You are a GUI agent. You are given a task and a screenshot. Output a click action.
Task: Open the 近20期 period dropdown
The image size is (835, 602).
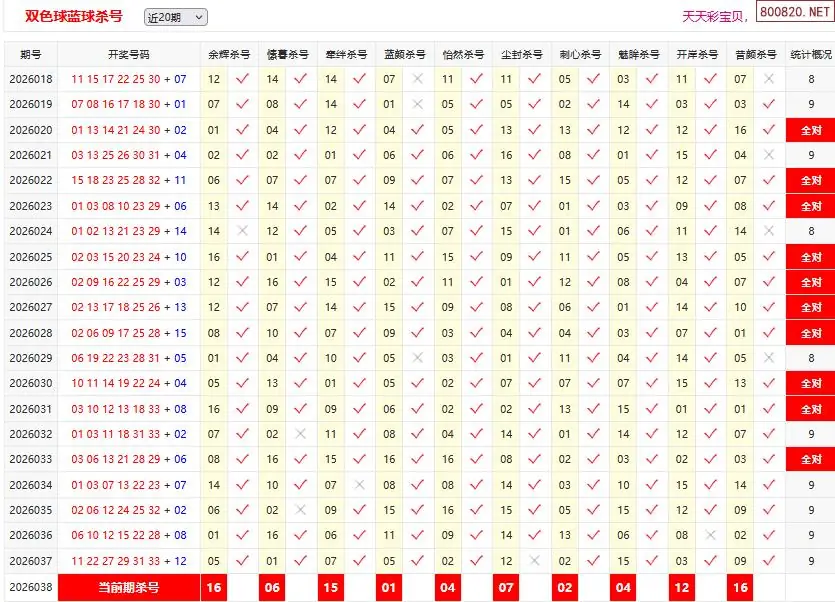click(175, 17)
